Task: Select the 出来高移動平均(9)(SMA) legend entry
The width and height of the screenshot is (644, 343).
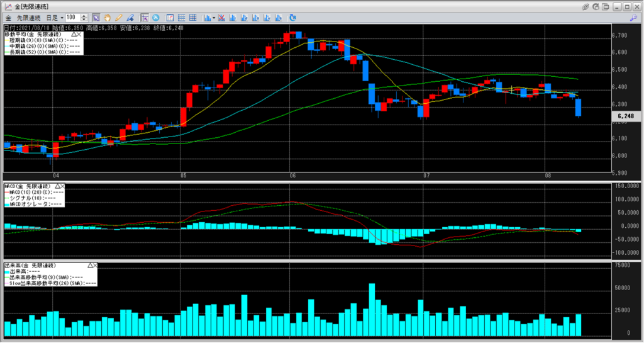Action: [x=44, y=278]
